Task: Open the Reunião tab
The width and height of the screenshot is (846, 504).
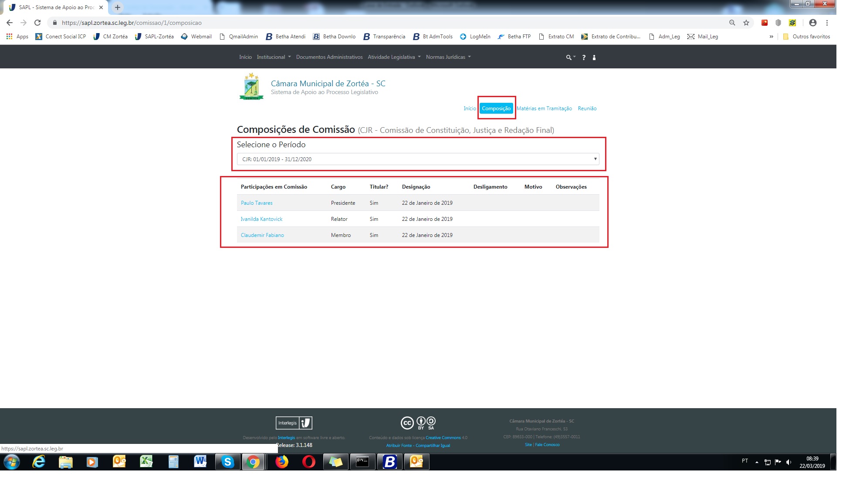Action: pyautogui.click(x=587, y=108)
